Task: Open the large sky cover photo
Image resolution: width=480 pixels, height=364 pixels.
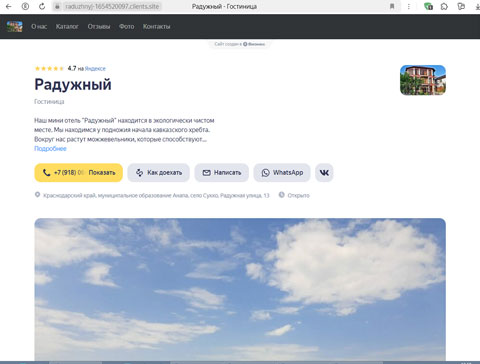Action: click(x=240, y=289)
